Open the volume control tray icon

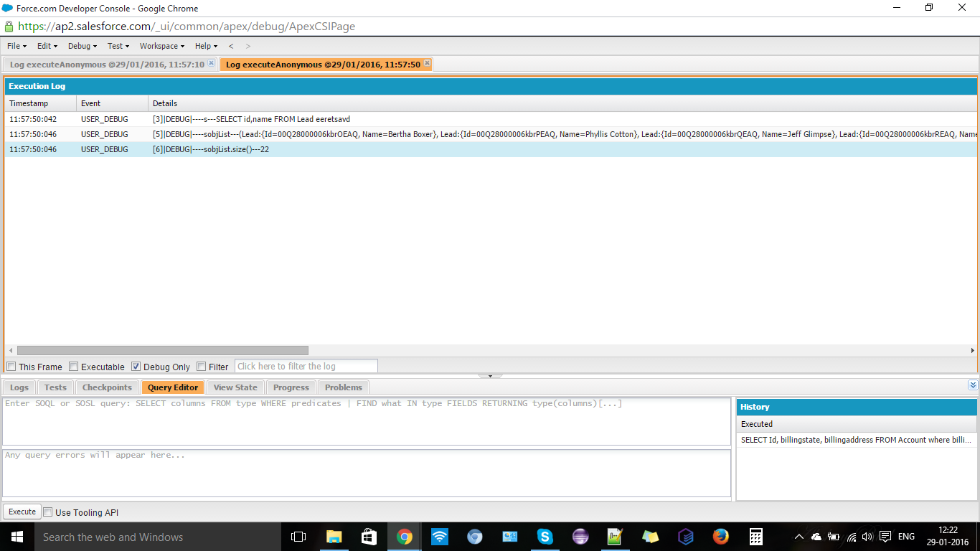(x=867, y=537)
